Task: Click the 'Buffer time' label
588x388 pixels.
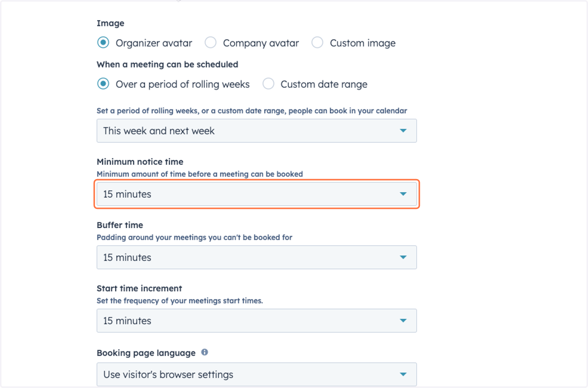Action: point(120,225)
